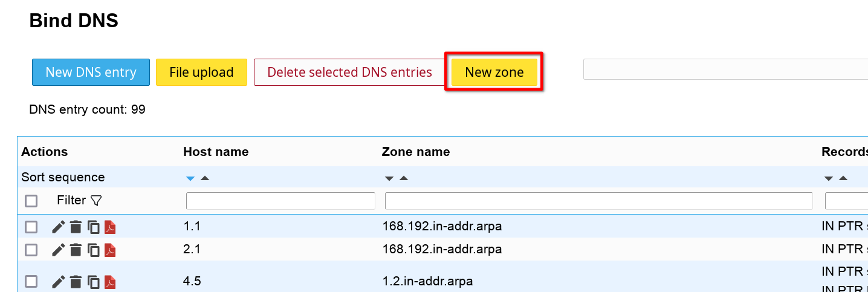Click the New DNS entry button
Viewport: 868px width, 292px height.
point(91,73)
